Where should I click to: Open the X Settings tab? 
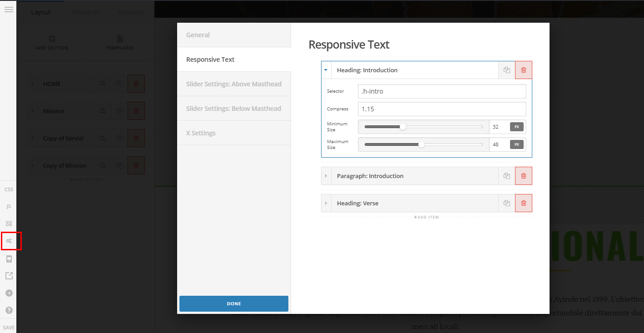234,133
